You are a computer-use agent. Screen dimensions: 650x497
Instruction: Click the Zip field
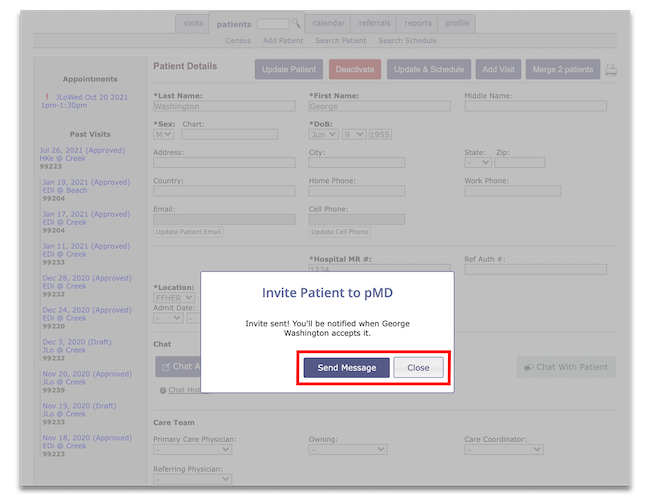tap(519, 162)
